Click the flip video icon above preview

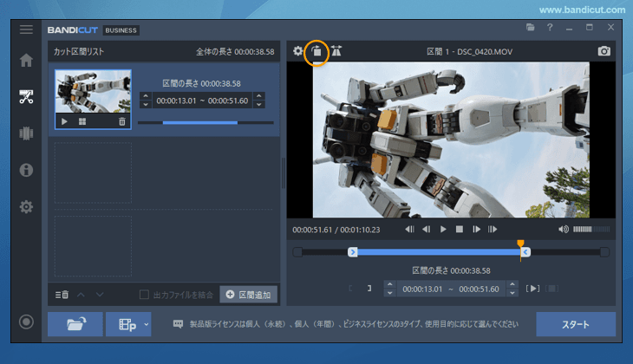(x=336, y=51)
